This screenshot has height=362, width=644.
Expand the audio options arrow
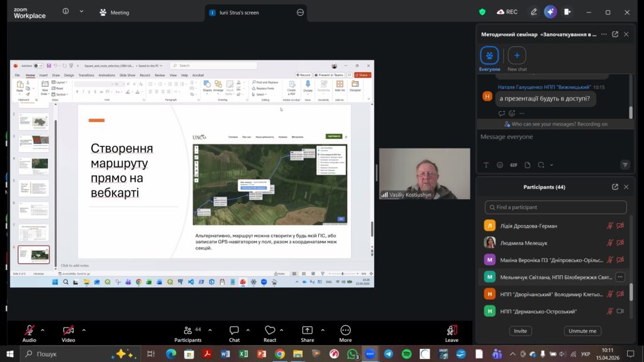[43, 329]
